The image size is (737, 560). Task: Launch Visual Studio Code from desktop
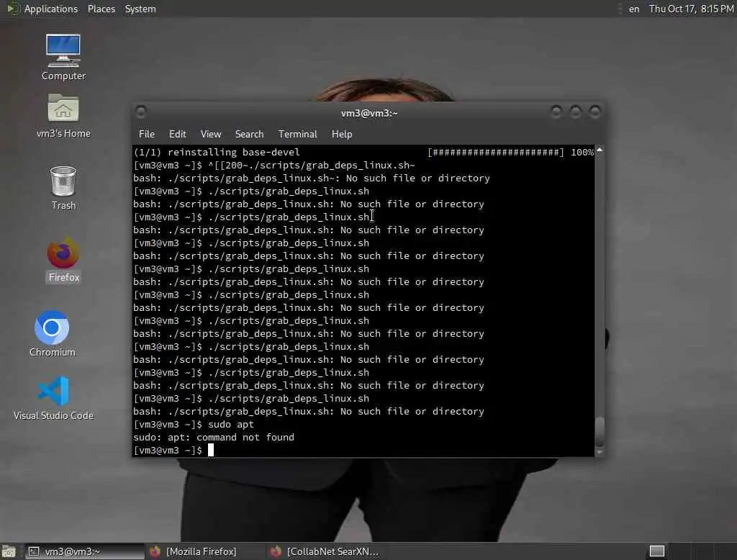pos(53,398)
